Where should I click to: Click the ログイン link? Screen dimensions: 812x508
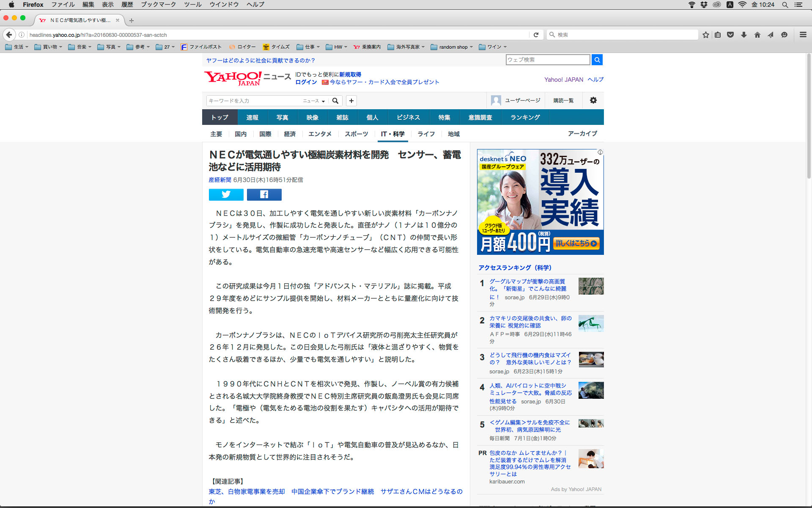tap(306, 82)
